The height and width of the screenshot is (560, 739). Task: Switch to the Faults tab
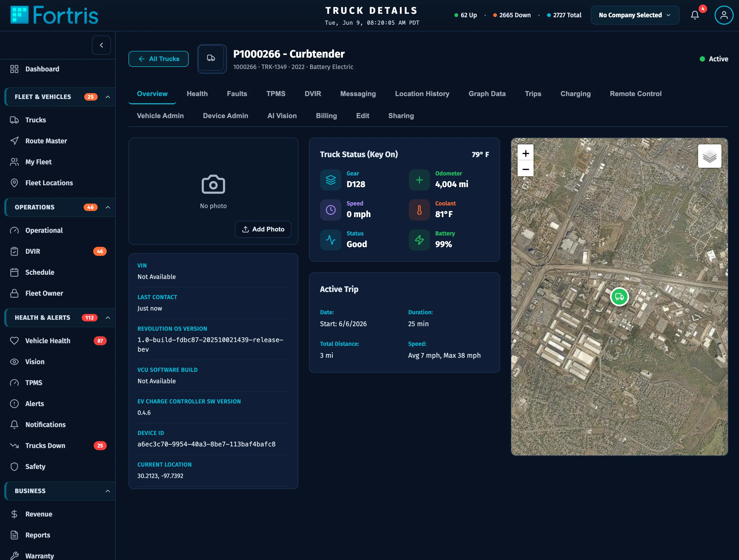[237, 94]
